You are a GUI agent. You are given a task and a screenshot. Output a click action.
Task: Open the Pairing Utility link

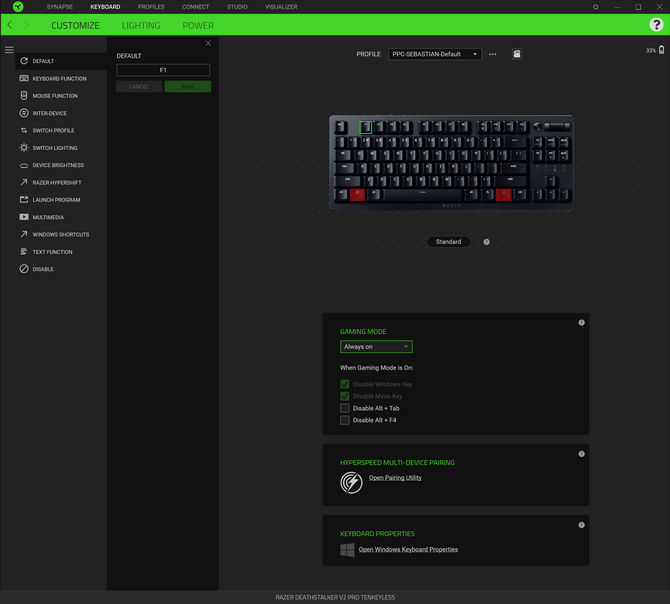click(395, 478)
